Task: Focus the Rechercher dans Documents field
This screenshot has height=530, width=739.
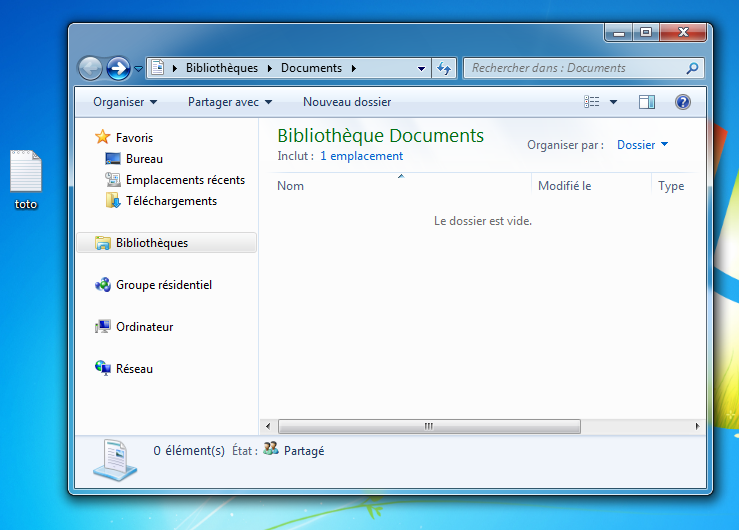Action: tap(583, 68)
